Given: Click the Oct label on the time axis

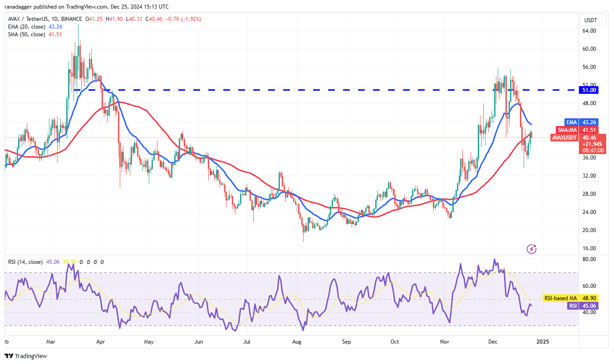Looking at the screenshot, I should (395, 342).
